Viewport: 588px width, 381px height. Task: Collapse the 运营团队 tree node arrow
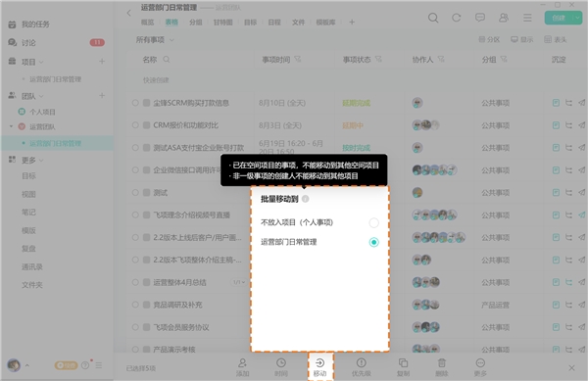click(11, 126)
